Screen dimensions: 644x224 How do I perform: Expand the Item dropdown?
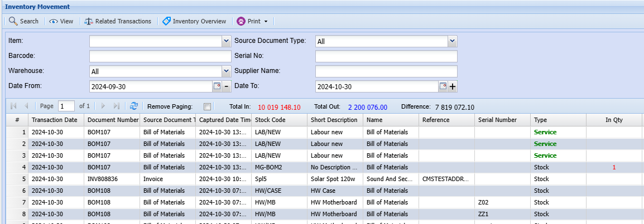tap(226, 41)
